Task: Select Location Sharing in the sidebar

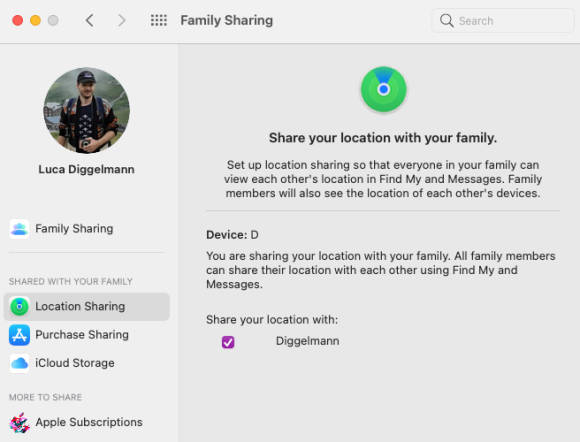Action: click(x=87, y=307)
